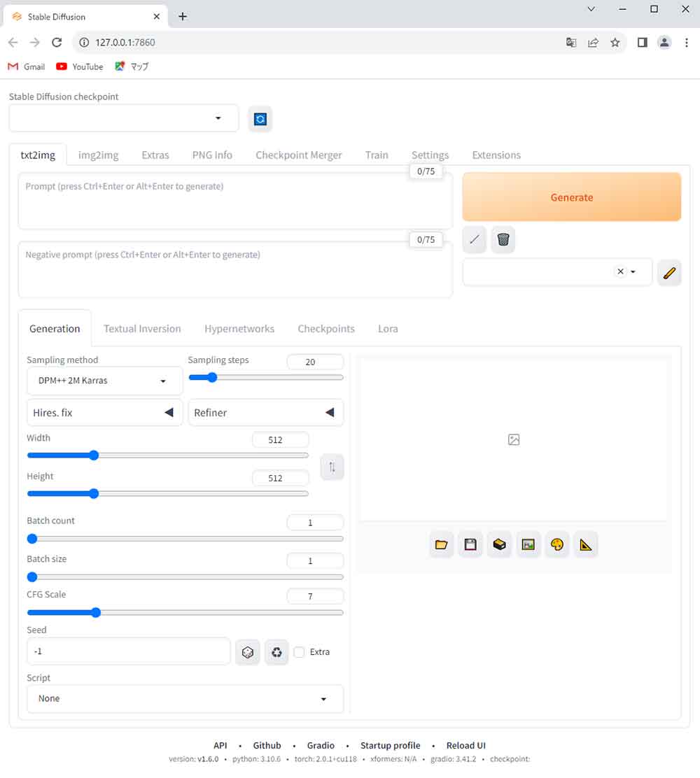Adjust the Sampling steps slider
Viewport: 700px width, 778px height.
pyautogui.click(x=265, y=378)
